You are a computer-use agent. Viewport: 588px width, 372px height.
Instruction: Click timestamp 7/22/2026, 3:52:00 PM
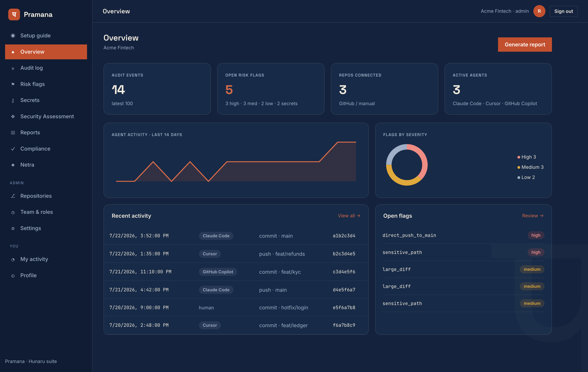[x=139, y=236]
